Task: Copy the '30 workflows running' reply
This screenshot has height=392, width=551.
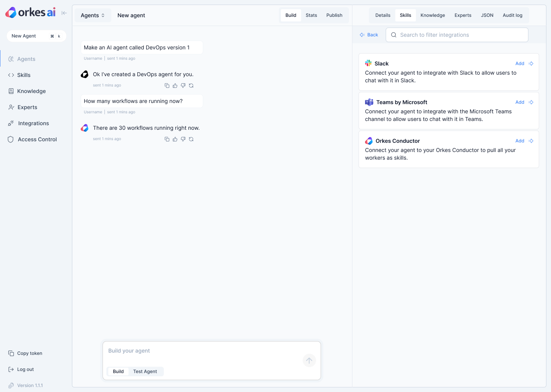Action: point(167,139)
